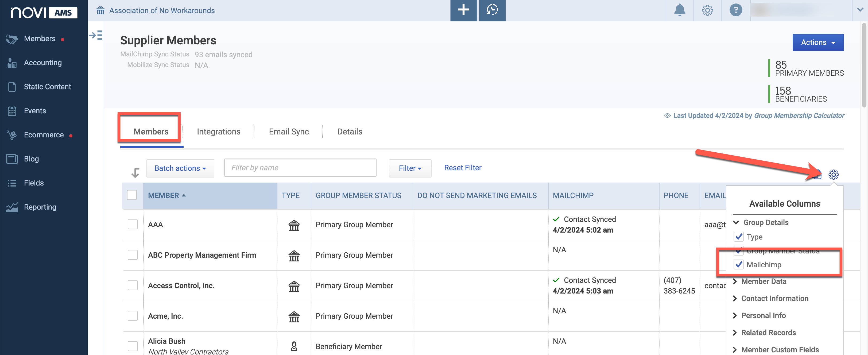
Task: Open the recent activity clock icon
Action: click(x=492, y=10)
